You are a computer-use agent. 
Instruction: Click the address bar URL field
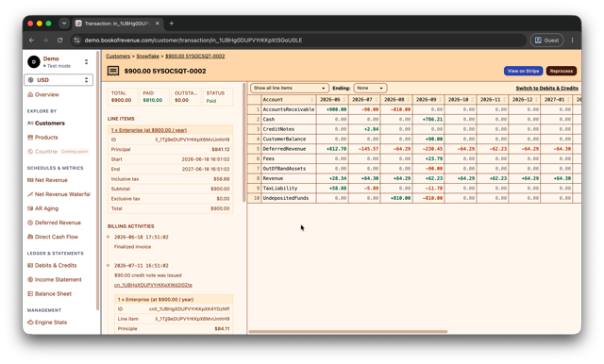click(x=300, y=40)
